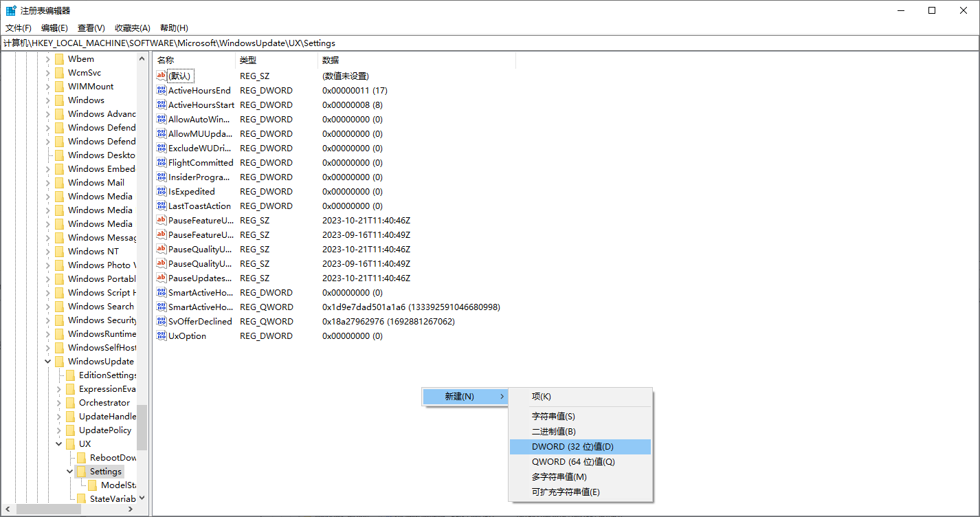Image resolution: width=980 pixels, height=517 pixels.
Task: Click the InsiderProgra... value icon
Action: click(x=162, y=177)
